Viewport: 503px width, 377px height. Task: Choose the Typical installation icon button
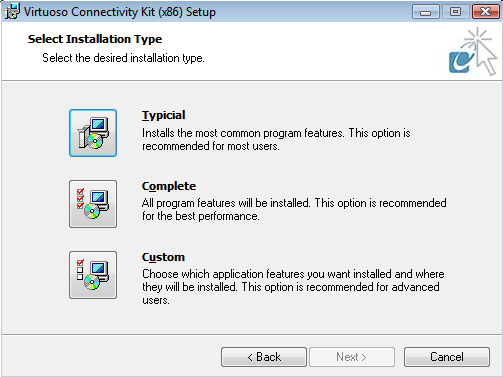point(93,133)
